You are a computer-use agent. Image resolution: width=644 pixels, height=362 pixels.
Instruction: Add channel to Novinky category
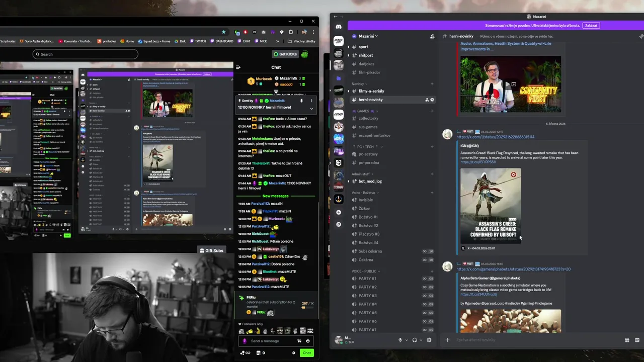click(432, 84)
